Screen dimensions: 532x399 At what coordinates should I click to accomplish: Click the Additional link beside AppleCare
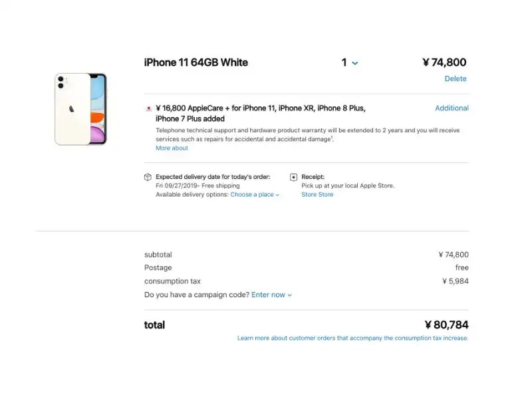click(452, 108)
